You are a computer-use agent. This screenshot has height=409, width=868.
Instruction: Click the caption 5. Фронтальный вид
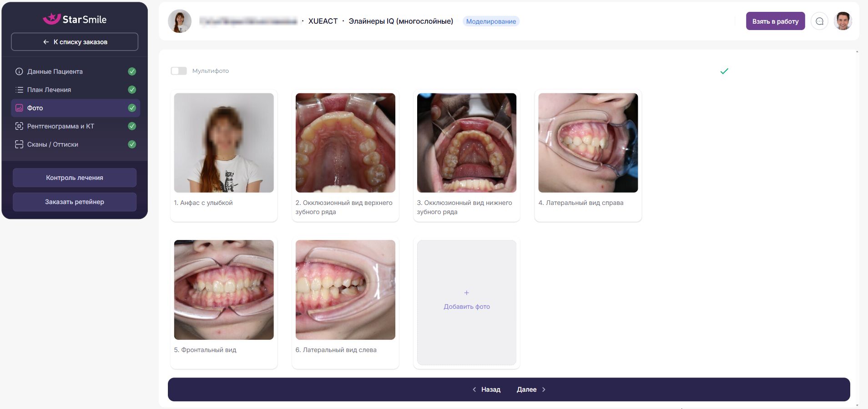point(205,350)
